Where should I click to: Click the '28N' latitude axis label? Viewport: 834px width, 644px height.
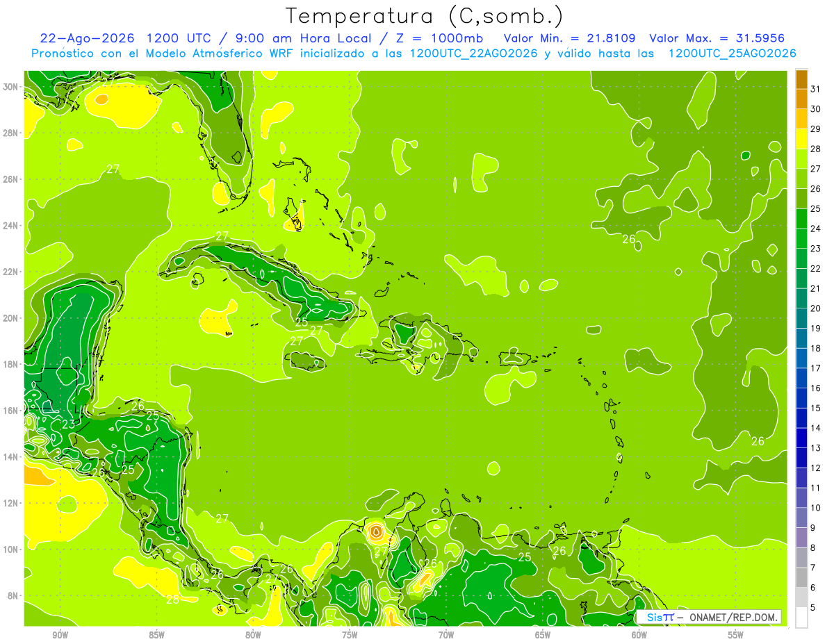[x=12, y=133]
